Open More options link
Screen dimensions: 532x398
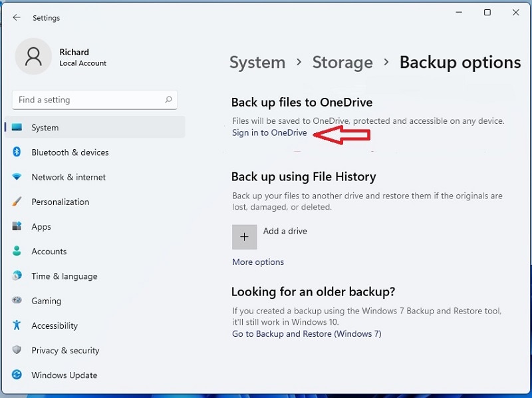(258, 262)
